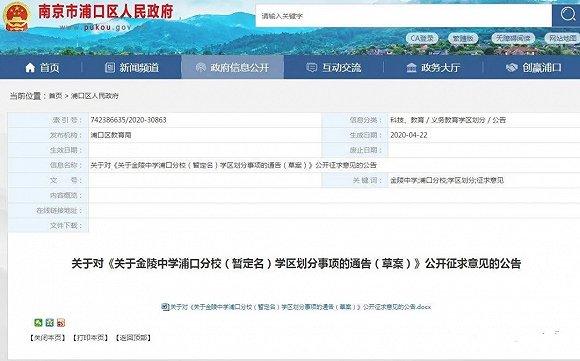Click the orange RSS feed icon

[x=61, y=323]
